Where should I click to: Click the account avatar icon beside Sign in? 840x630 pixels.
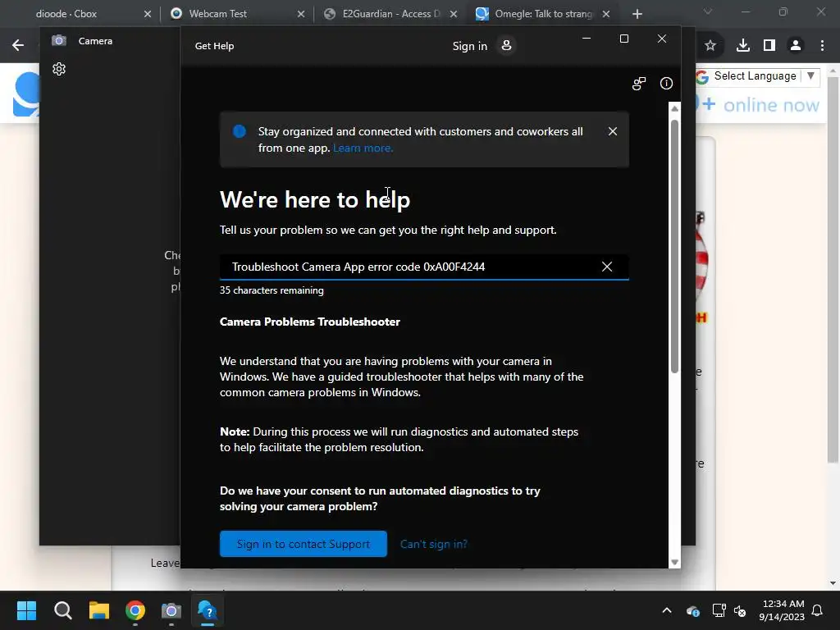[x=506, y=46]
